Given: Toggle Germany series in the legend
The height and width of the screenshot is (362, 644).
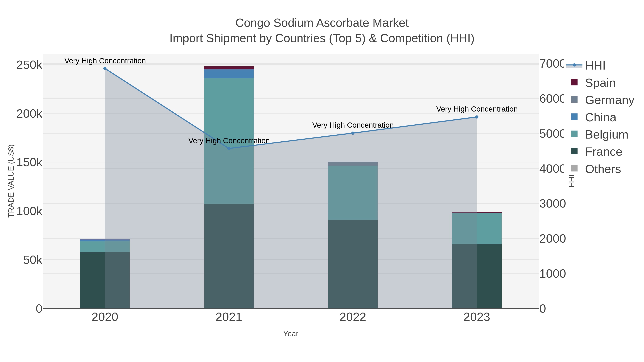Looking at the screenshot, I should click(602, 100).
